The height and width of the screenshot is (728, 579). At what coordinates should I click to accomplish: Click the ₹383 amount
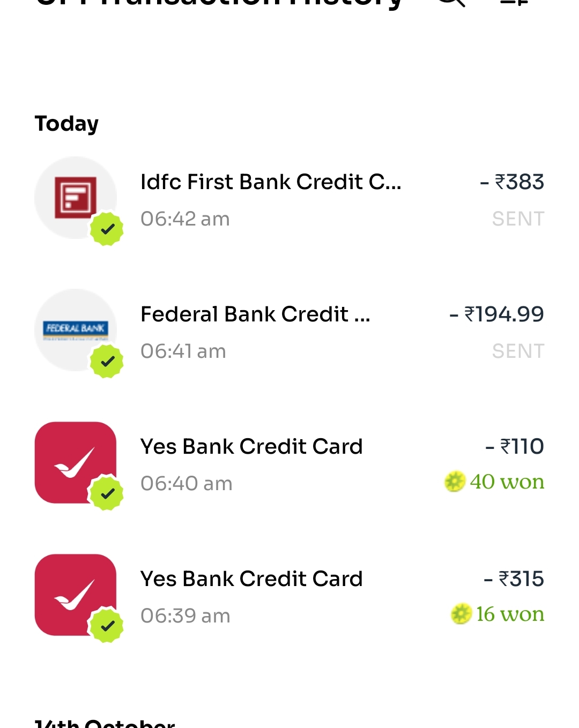pyautogui.click(x=513, y=182)
